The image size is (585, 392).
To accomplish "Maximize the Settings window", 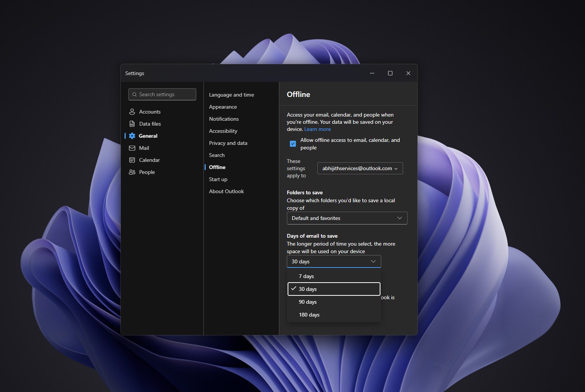I will 390,73.
